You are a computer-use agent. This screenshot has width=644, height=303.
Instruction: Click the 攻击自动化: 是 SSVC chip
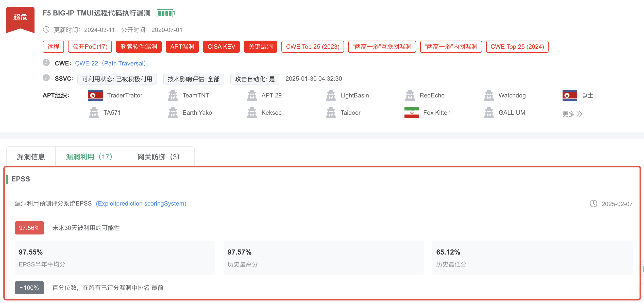tap(255, 79)
